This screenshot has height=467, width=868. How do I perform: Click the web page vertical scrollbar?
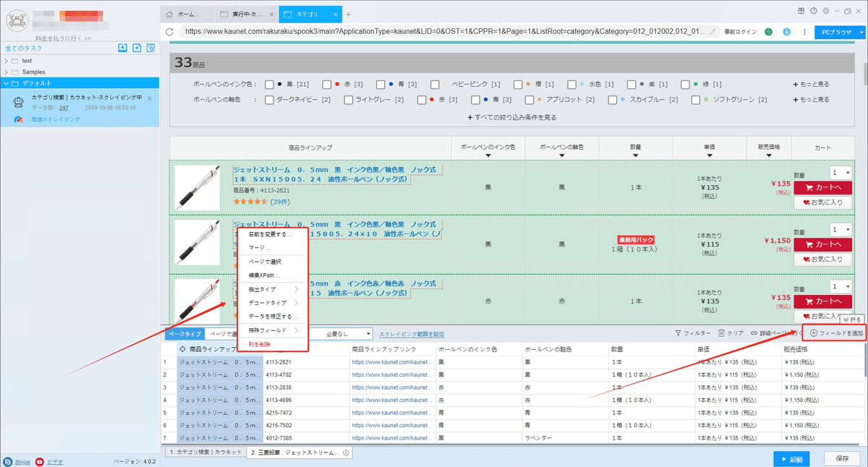865,74
